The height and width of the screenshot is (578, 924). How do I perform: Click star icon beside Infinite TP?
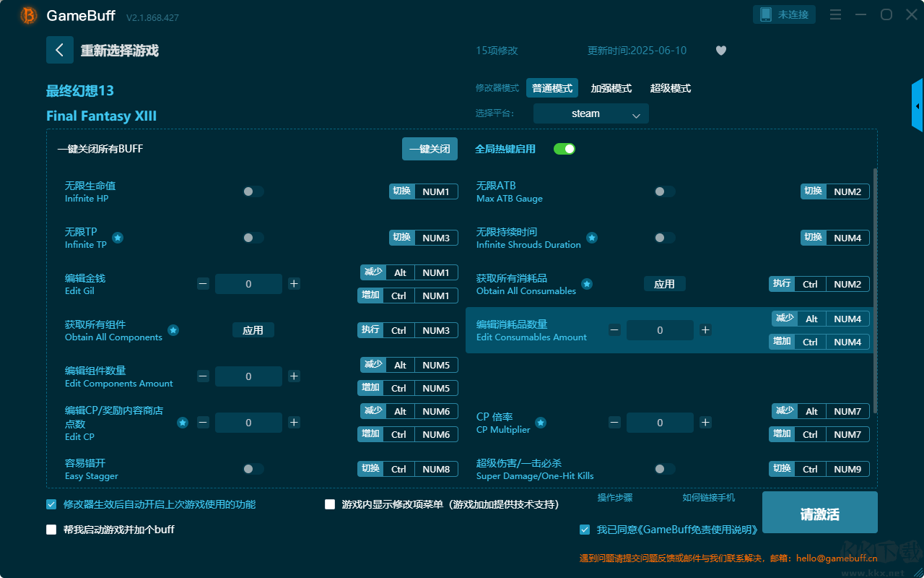118,238
